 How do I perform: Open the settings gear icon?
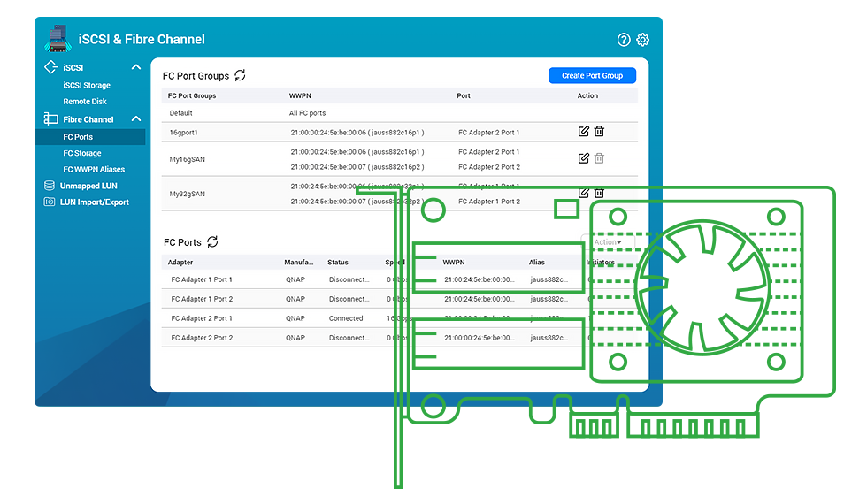point(643,40)
